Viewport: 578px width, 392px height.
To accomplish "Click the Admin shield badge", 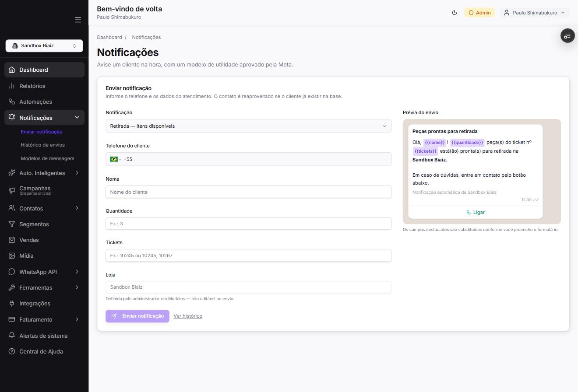I will (479, 13).
